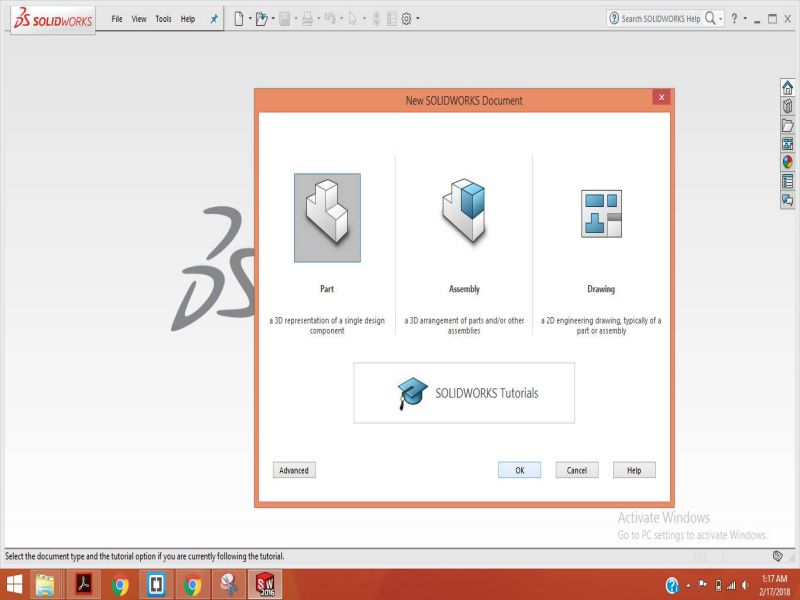Screen dimensions: 800x600
Task: Open the File menu
Action: [x=117, y=19]
